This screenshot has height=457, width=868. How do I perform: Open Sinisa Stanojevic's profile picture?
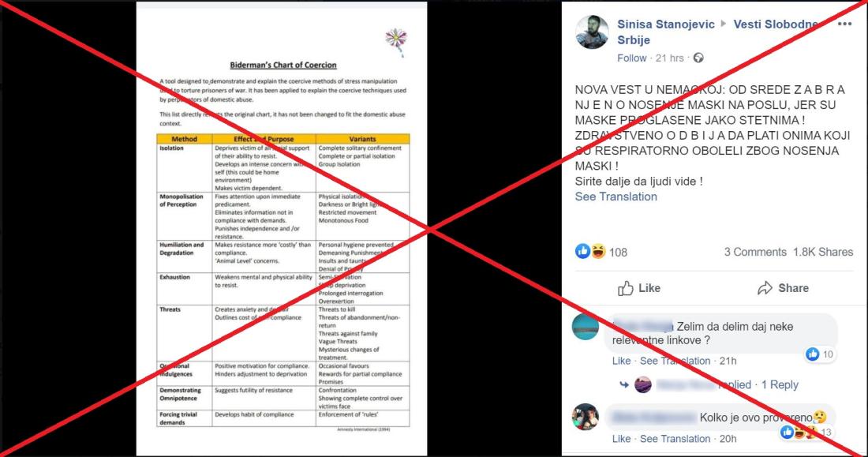click(593, 32)
